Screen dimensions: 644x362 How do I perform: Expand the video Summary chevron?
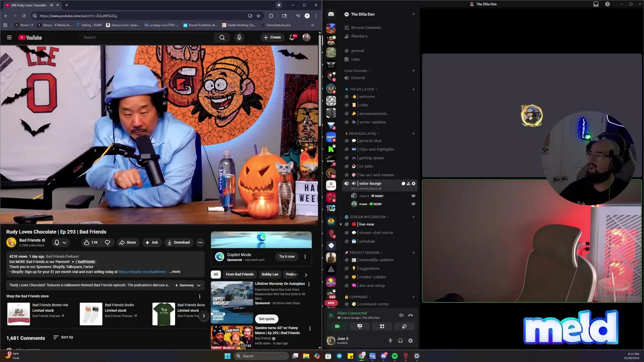click(199, 285)
